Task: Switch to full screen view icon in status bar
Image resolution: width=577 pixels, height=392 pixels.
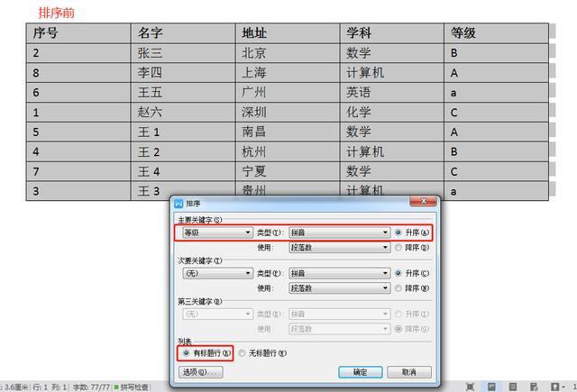Action: click(470, 387)
